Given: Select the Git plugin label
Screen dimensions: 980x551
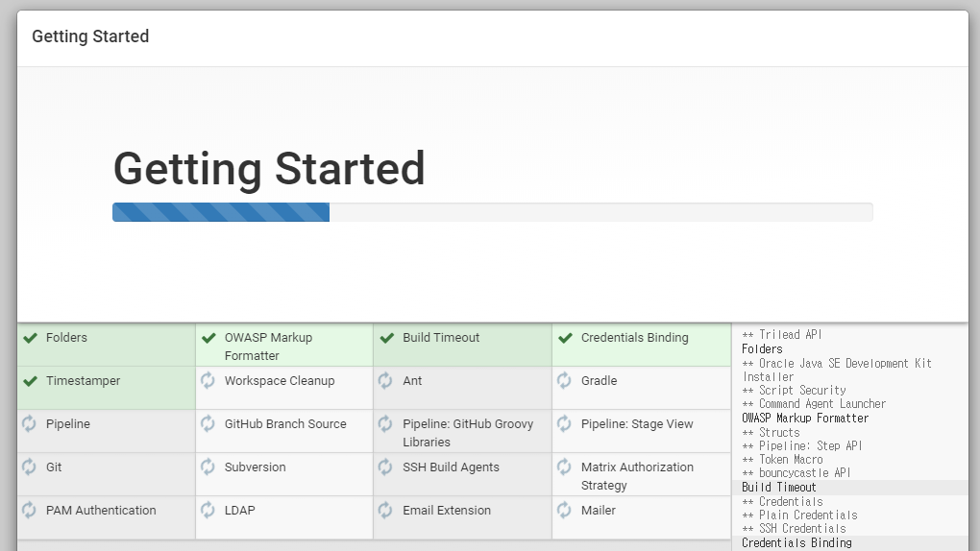Looking at the screenshot, I should 54,467.
